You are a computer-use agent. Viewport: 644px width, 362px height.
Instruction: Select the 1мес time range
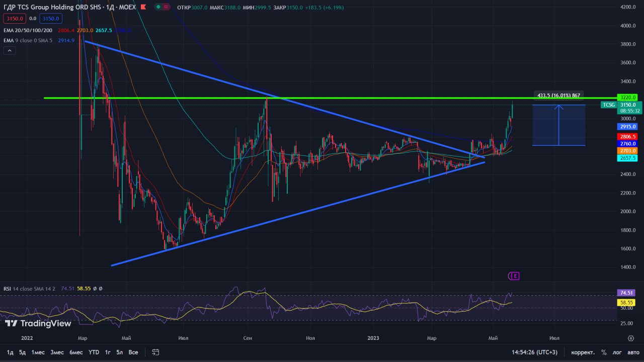tap(38, 352)
